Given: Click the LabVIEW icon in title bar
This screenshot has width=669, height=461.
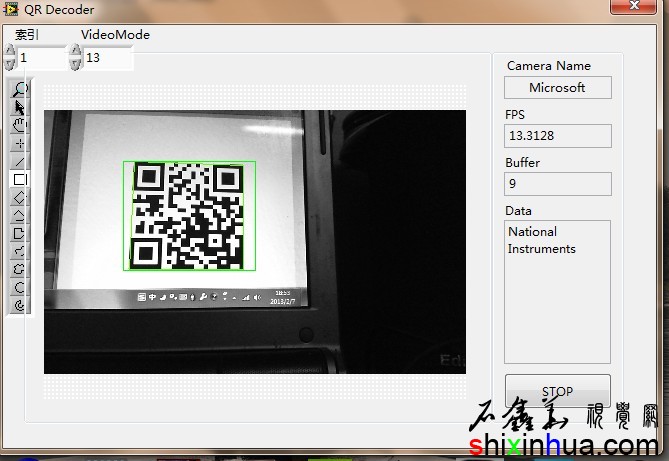Looking at the screenshot, I should (11, 9).
